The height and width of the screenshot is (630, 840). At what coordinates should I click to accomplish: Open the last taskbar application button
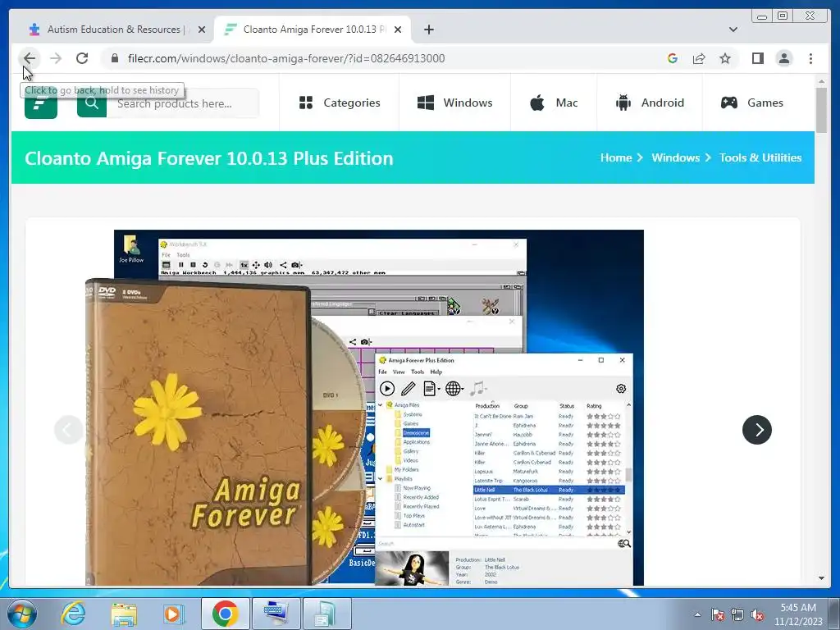pos(326,614)
